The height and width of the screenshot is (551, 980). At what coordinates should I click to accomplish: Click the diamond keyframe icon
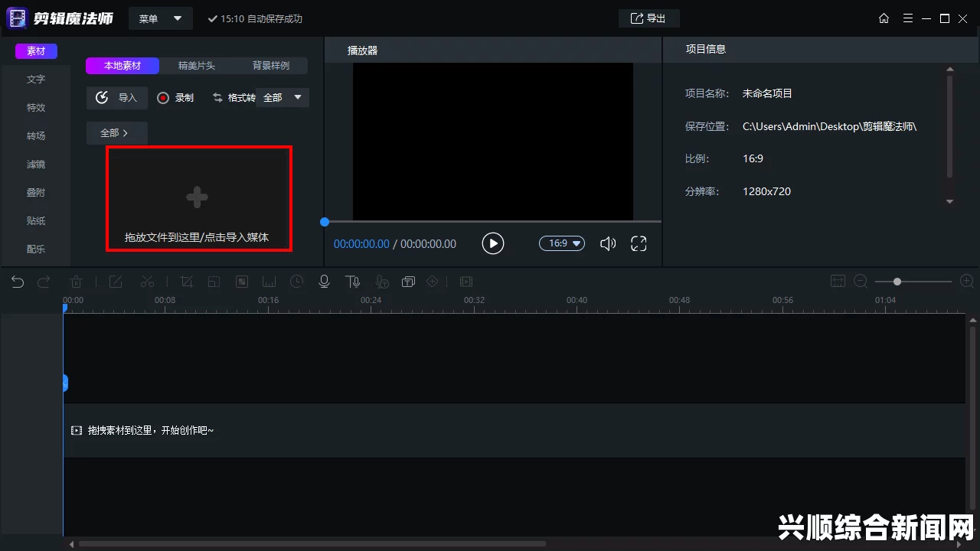coord(433,282)
